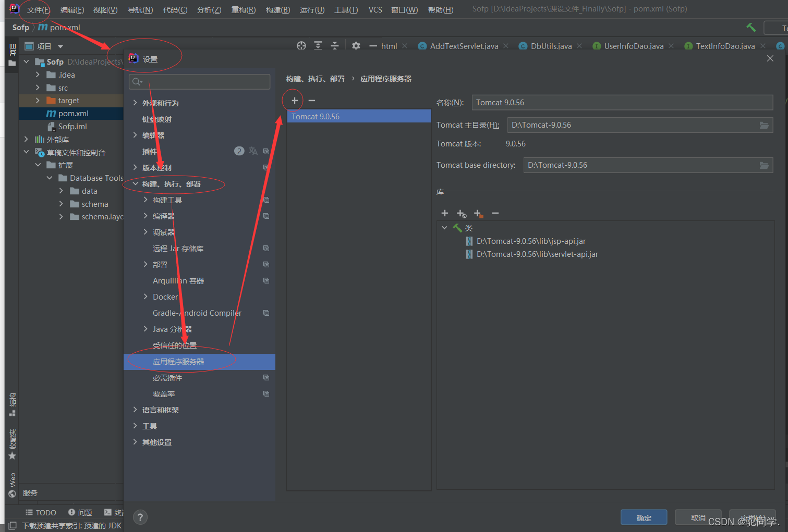
Task: Hide the project tool window
Action: [x=373, y=46]
